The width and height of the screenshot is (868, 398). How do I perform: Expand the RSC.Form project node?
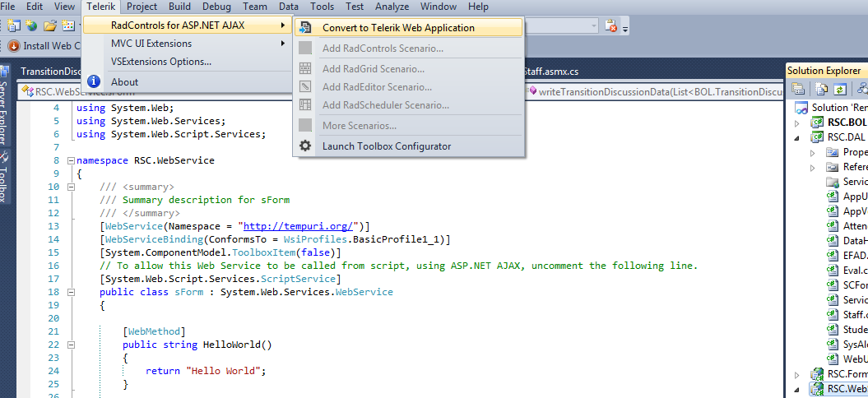[797, 374]
